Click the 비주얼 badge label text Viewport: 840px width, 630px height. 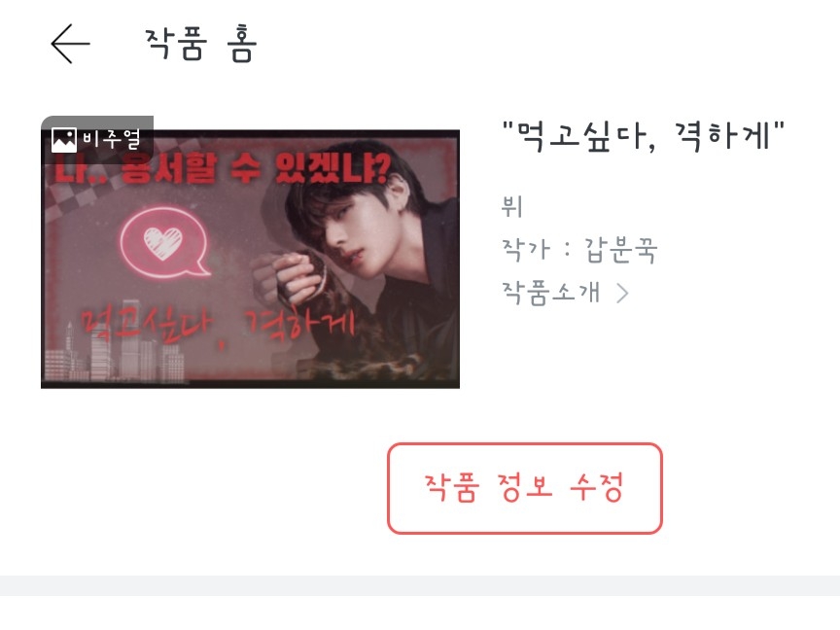(x=112, y=139)
